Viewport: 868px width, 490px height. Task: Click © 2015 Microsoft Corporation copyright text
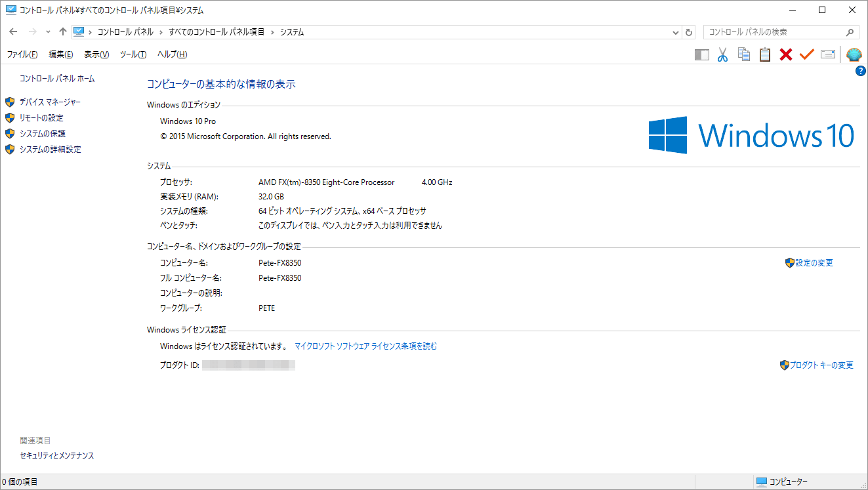(x=245, y=136)
